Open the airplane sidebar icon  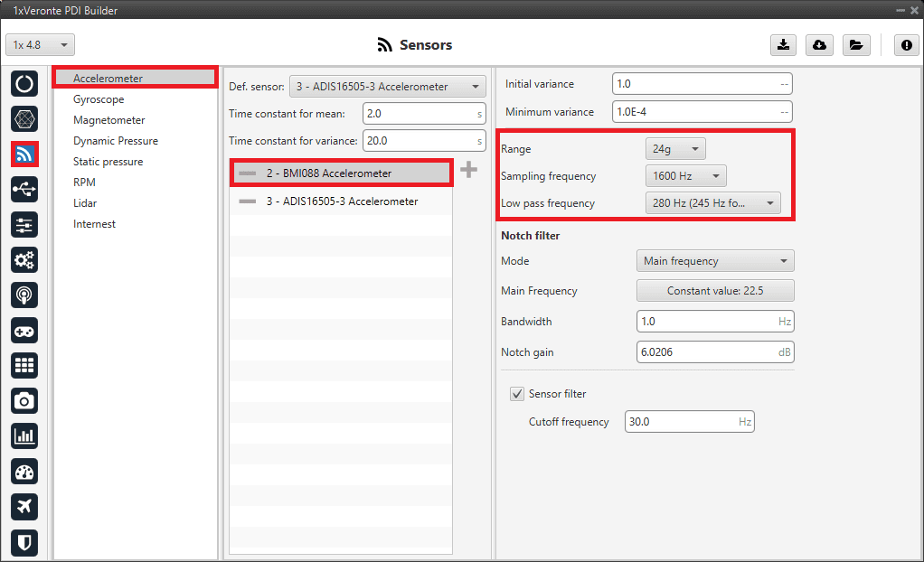24,507
